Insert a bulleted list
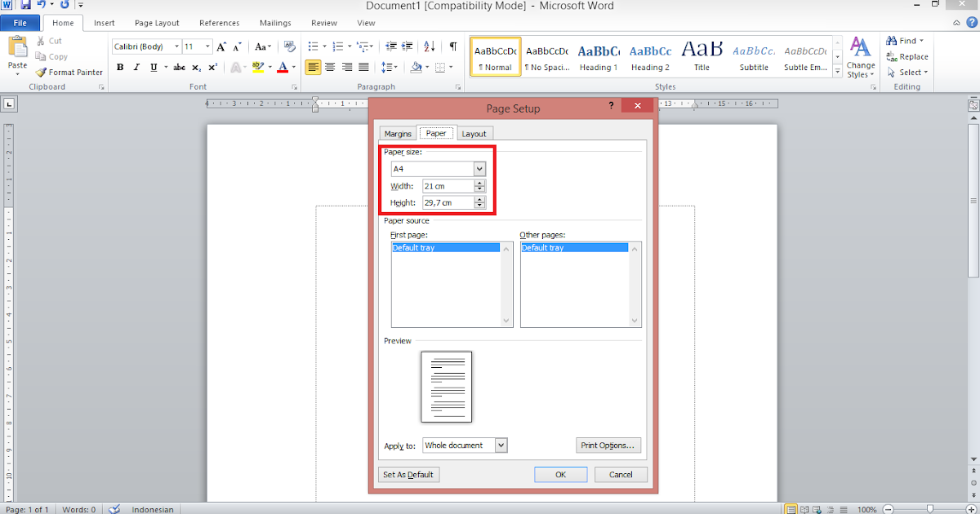980x514 pixels. coord(314,47)
